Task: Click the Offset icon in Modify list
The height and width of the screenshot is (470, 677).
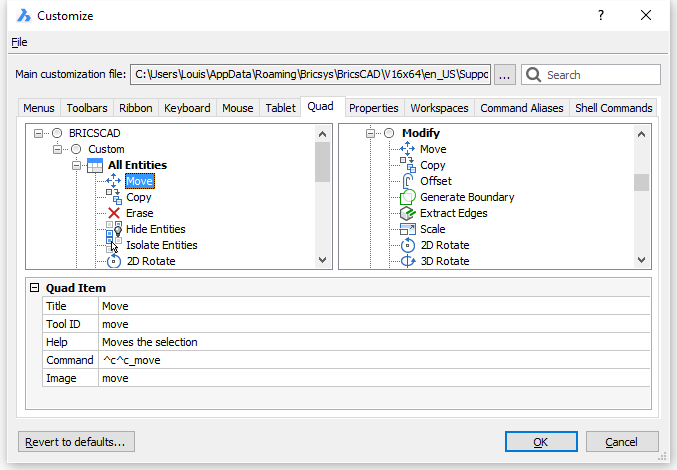Action: [407, 181]
